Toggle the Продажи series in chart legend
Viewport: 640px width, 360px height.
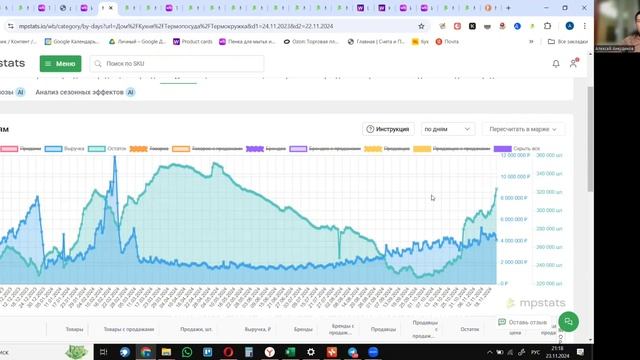pyautogui.click(x=20, y=149)
